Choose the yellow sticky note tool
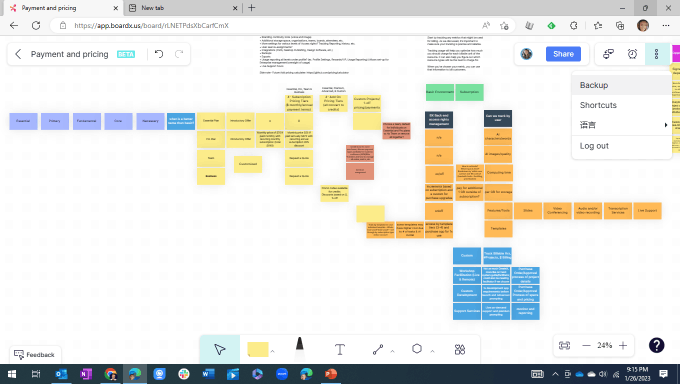Viewport: 680px width, 384px height. pos(258,349)
